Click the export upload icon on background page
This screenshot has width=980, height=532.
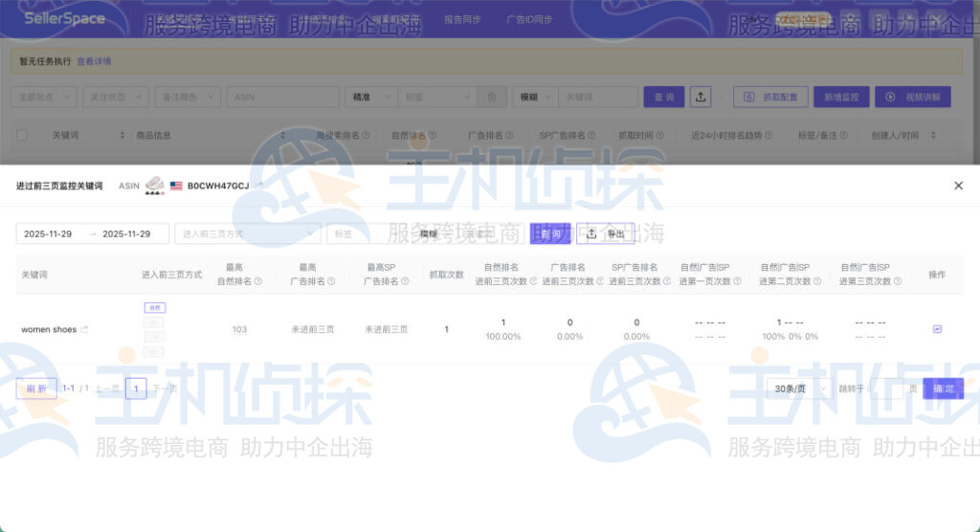click(701, 97)
